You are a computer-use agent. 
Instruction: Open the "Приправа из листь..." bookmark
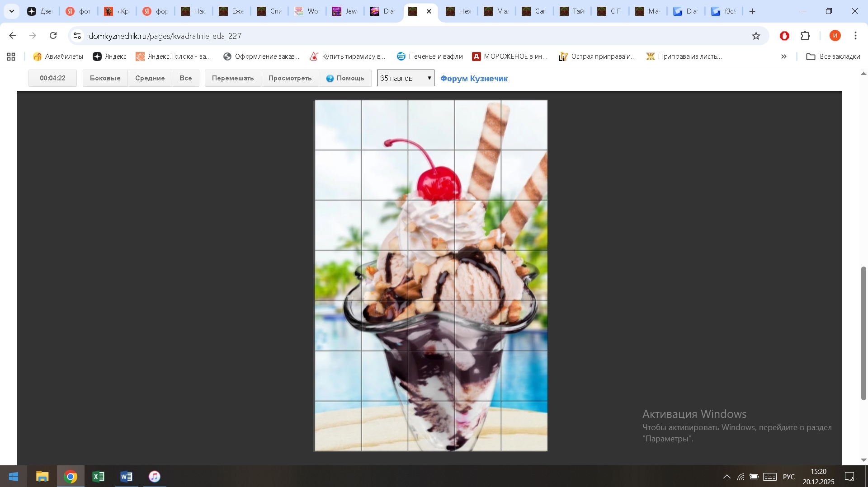pos(684,56)
